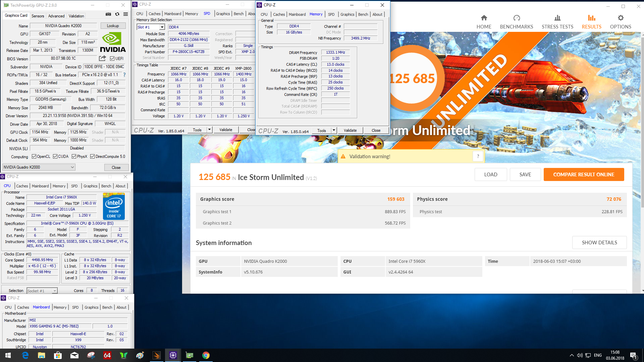Click the GPU-Z Lookup button
The height and width of the screenshot is (362, 644).
tap(113, 26)
